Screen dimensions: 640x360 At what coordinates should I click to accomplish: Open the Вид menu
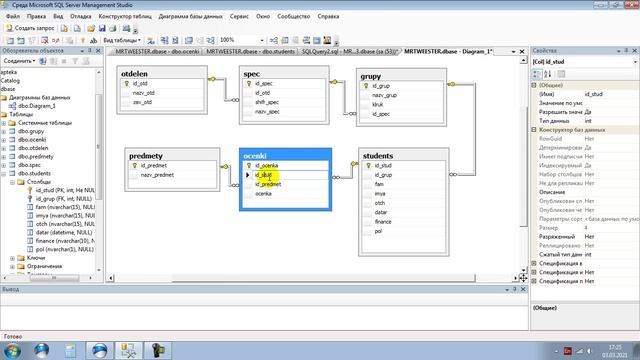(58, 16)
